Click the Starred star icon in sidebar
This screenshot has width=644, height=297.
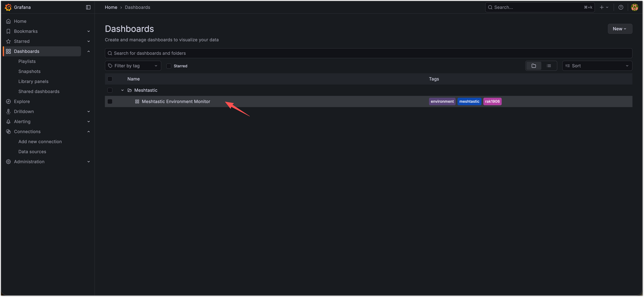click(8, 41)
